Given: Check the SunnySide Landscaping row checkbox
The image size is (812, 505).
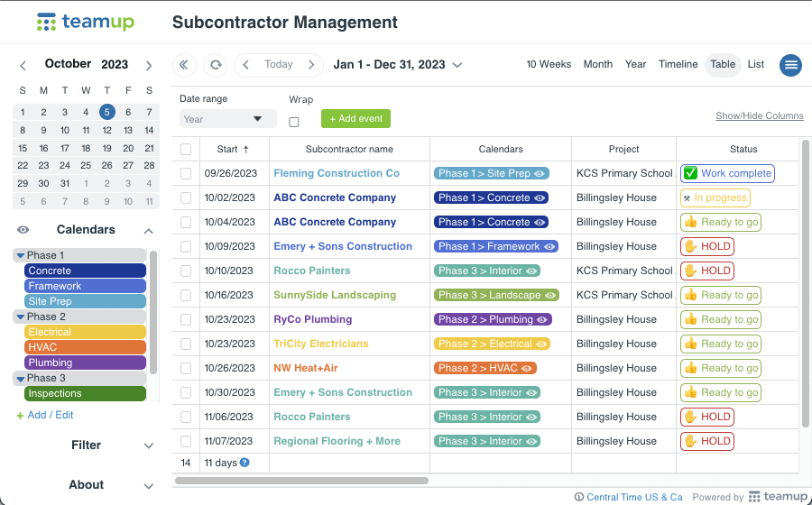Looking at the screenshot, I should click(x=186, y=296).
